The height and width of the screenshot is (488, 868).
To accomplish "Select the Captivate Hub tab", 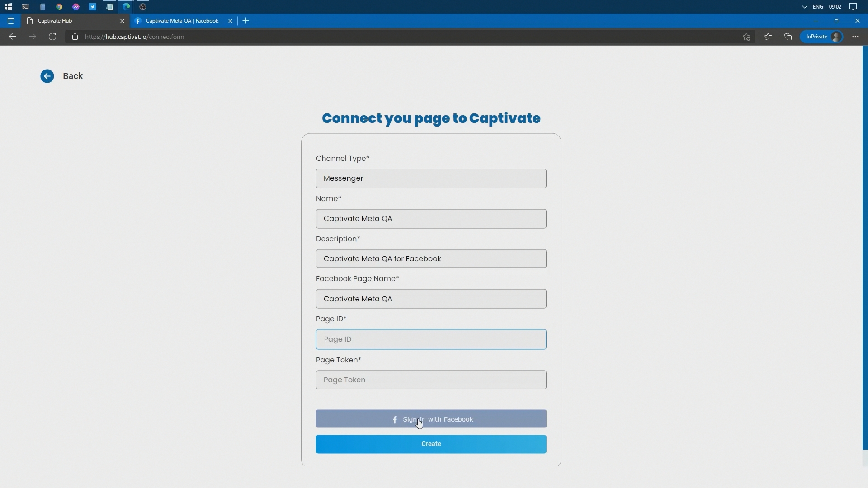I will click(72, 21).
